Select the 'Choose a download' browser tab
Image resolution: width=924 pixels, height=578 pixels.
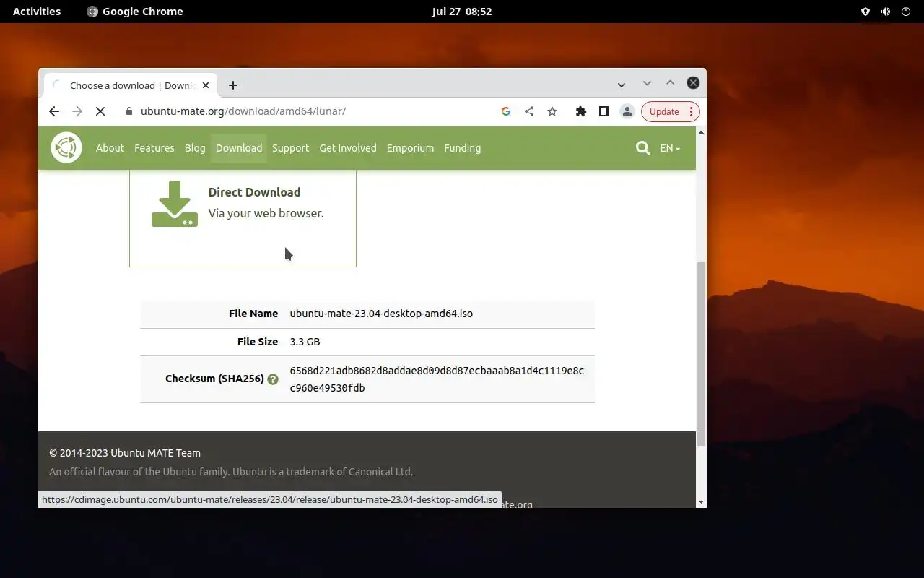[x=130, y=85]
